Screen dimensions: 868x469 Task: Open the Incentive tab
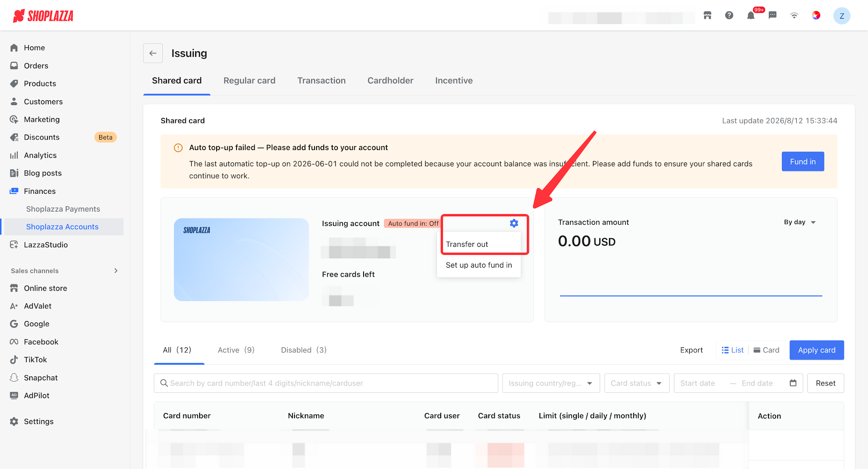click(x=454, y=81)
